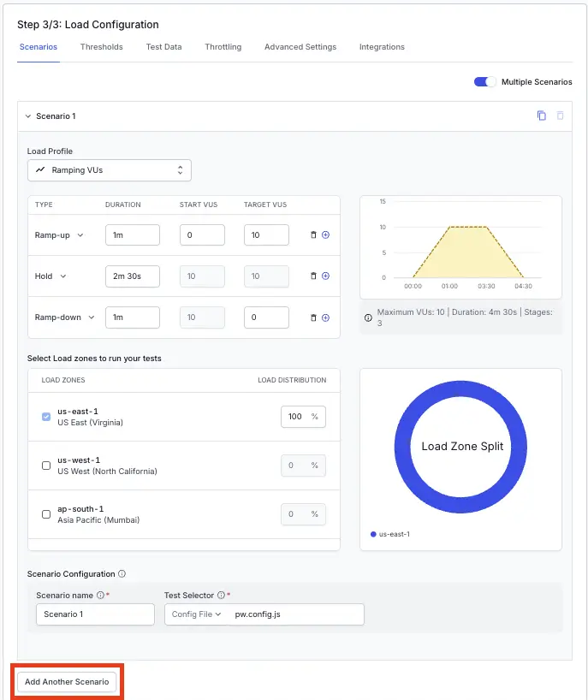Click the 'Select Load zones to run your tests' text
The width and height of the screenshot is (588, 700).
tap(94, 359)
